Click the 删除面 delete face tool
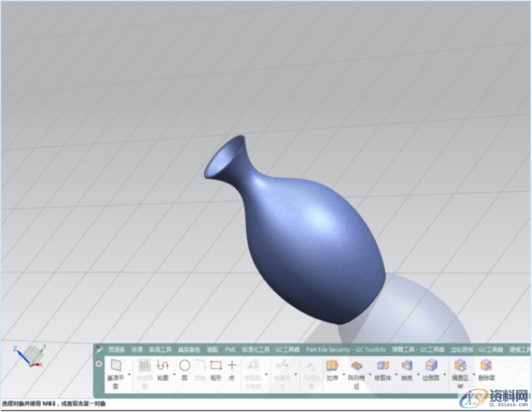 coord(486,366)
